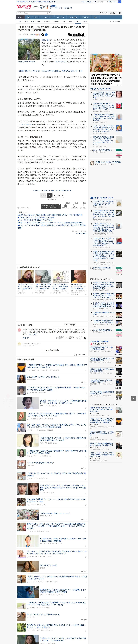138x644 pixels.
Task: Open the エキスパート navigation tab
Action: point(48,17)
